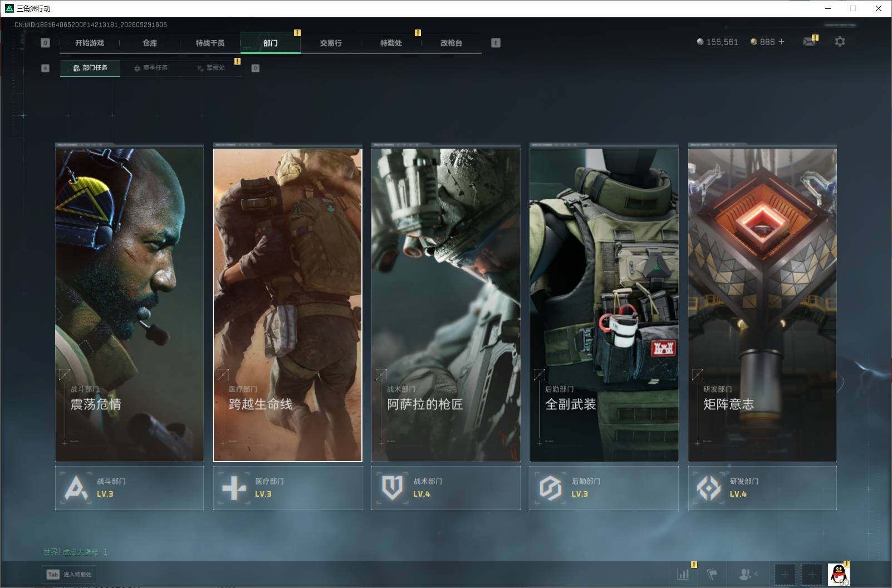This screenshot has width=892, height=588.
Task: Click the CN UID text at top
Action: pyautogui.click(x=91, y=24)
